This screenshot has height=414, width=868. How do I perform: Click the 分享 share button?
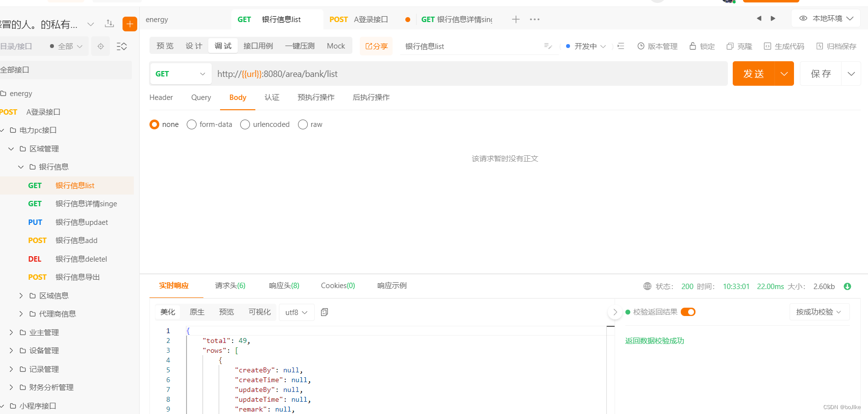coord(376,46)
